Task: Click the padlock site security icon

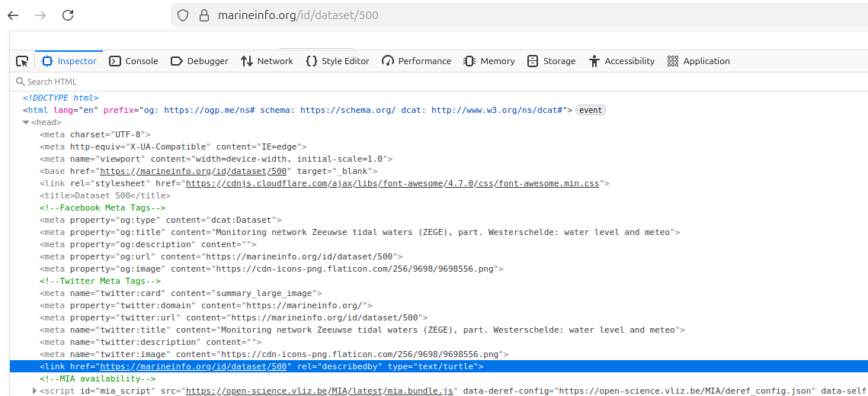Action: 203,15
